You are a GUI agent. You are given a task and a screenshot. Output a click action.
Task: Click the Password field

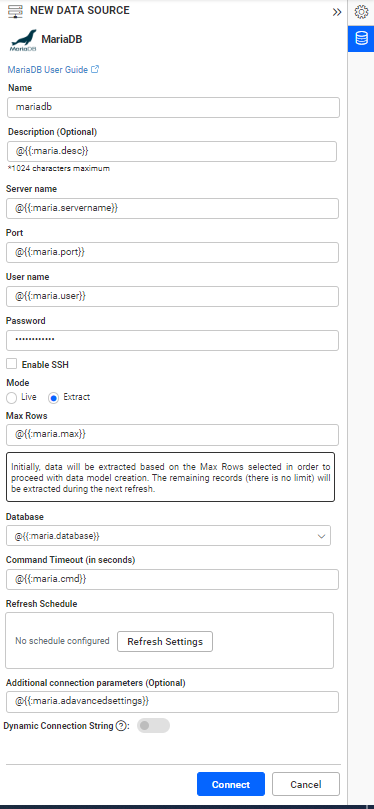[x=172, y=341]
